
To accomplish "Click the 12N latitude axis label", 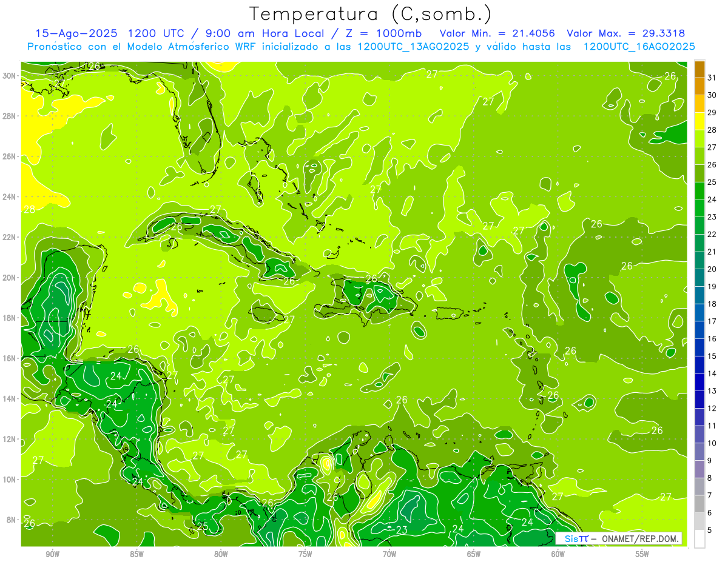I will [x=9, y=439].
